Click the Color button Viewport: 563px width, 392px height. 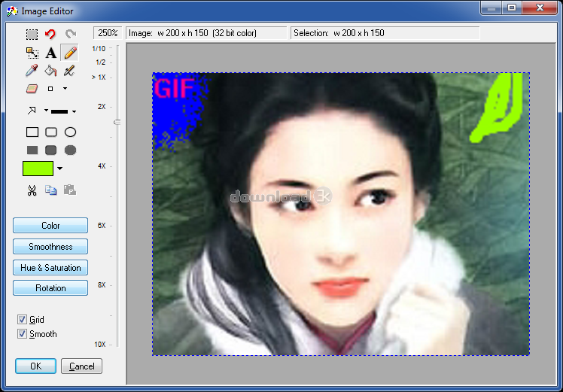50,226
